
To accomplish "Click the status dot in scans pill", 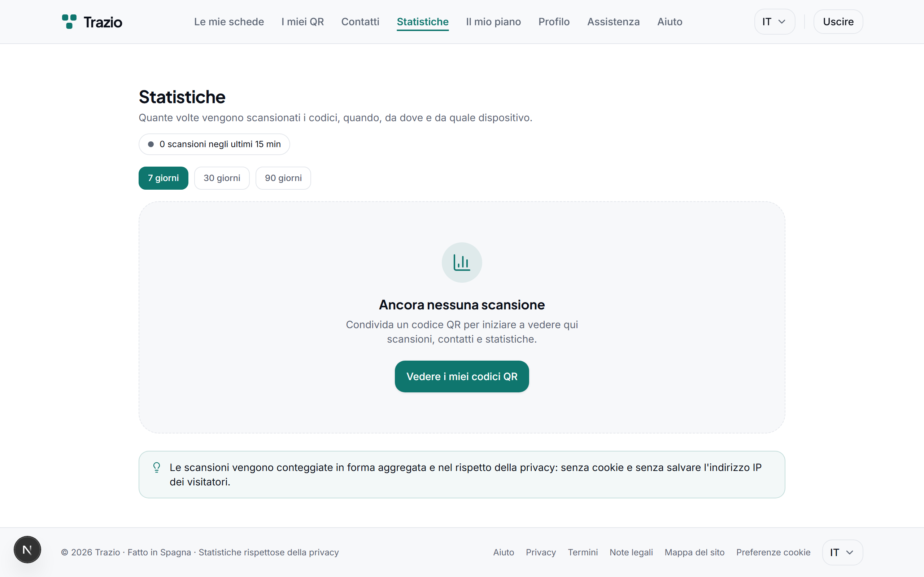I will coord(151,144).
